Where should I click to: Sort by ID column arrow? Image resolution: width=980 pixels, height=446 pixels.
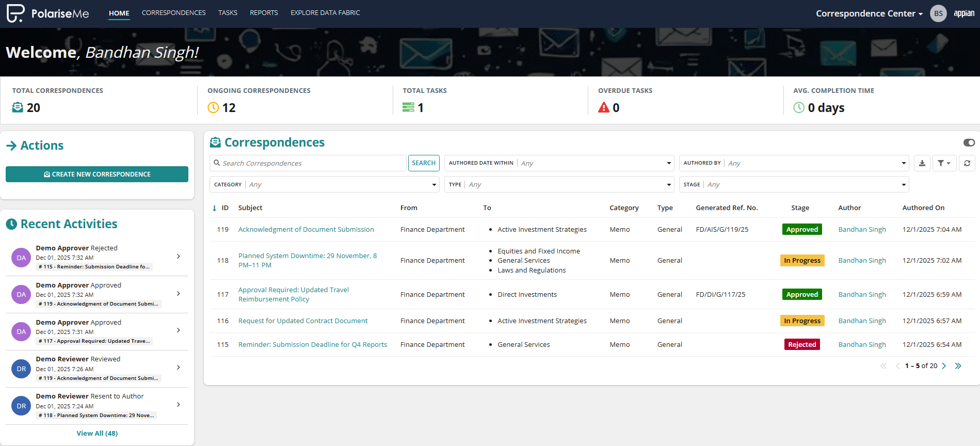[x=215, y=208]
